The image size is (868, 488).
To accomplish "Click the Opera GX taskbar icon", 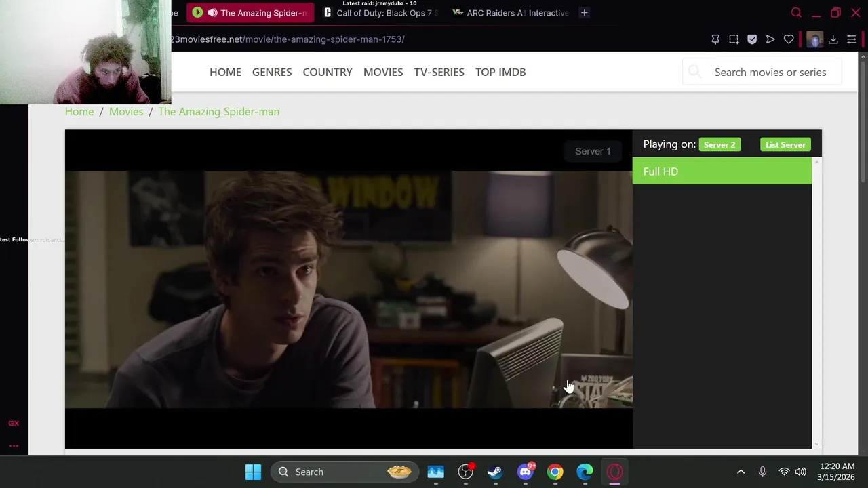I will (x=615, y=472).
